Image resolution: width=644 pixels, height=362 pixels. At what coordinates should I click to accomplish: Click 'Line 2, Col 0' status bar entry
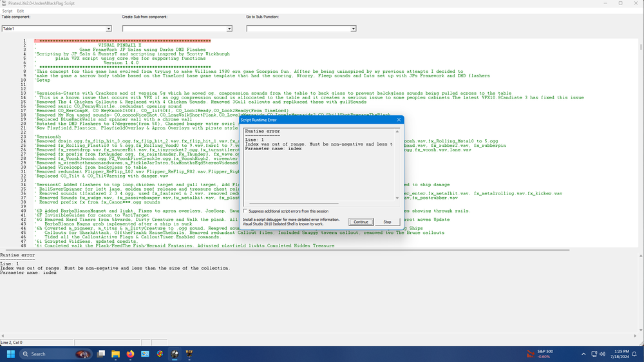click(x=12, y=342)
